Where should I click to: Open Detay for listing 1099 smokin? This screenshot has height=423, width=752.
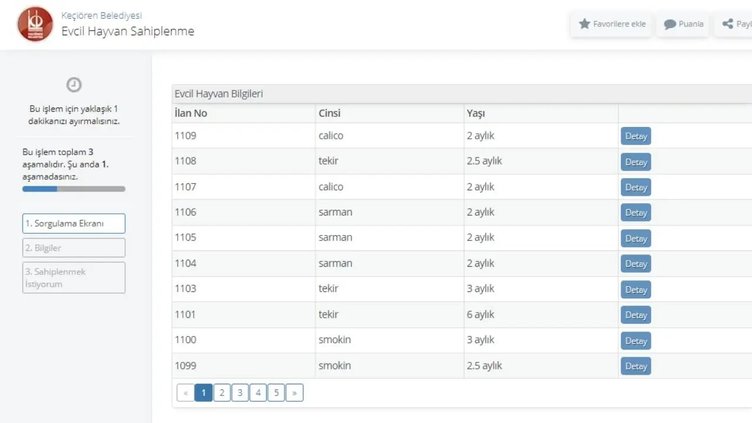tap(635, 366)
